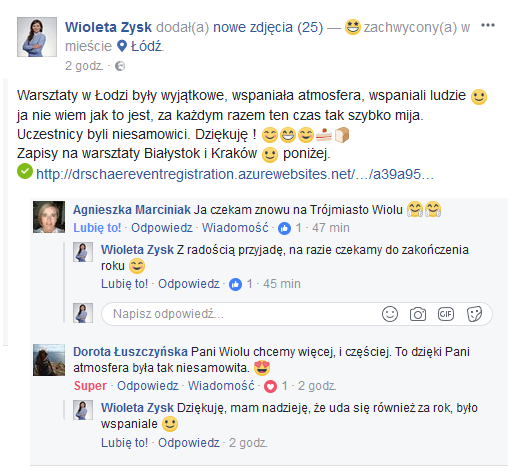This screenshot has height=476, width=518.
Task: Open Wioleta Zysk's post profile picture
Action: coord(37,37)
